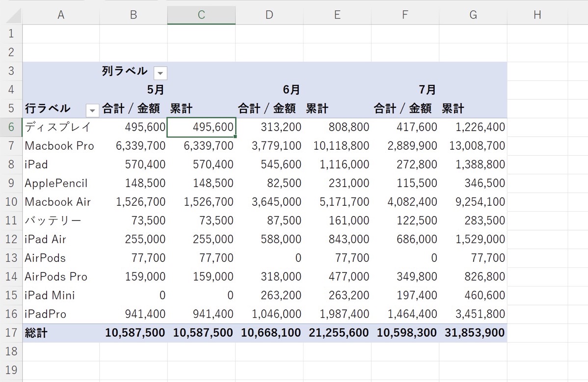Click the AirPods Pro row label
Screen dimensions: 588x382
[61, 277]
